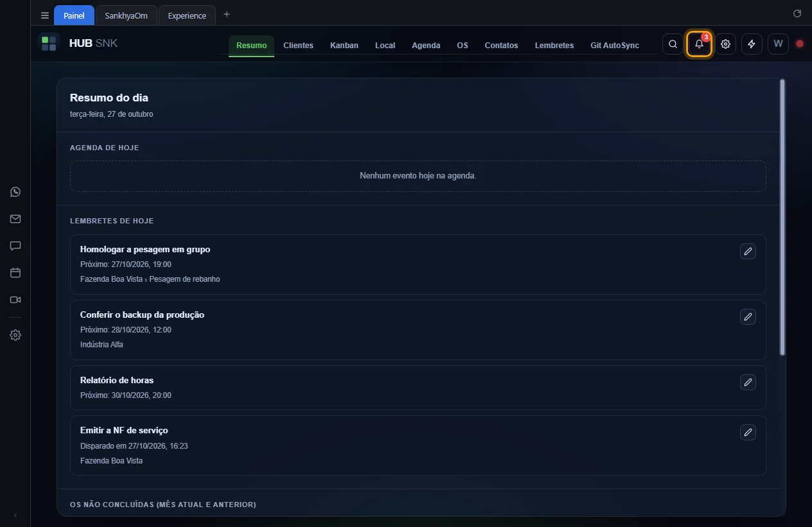The image size is (812, 527).
Task: Open the chat bubble sidebar icon
Action: (15, 246)
